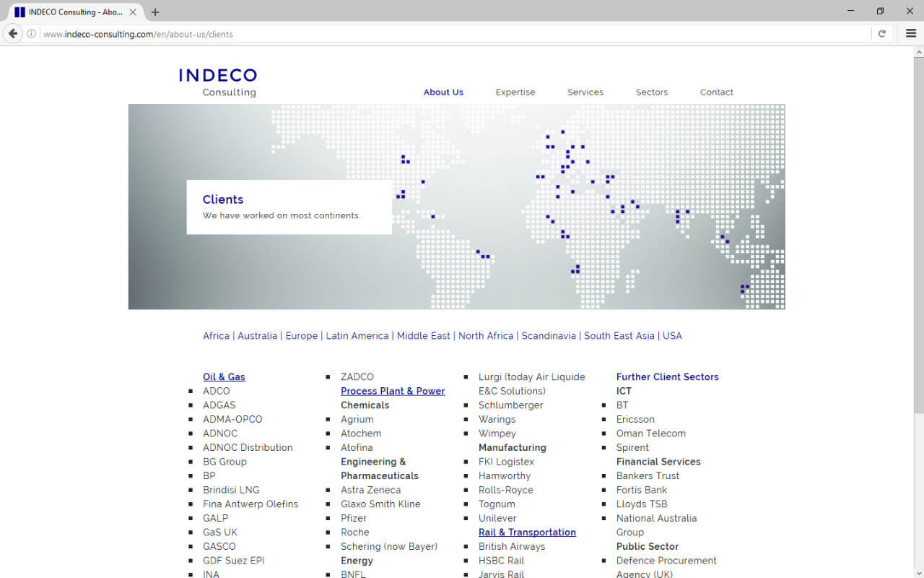
Task: Open the browser hamburger menu
Action: click(x=911, y=34)
